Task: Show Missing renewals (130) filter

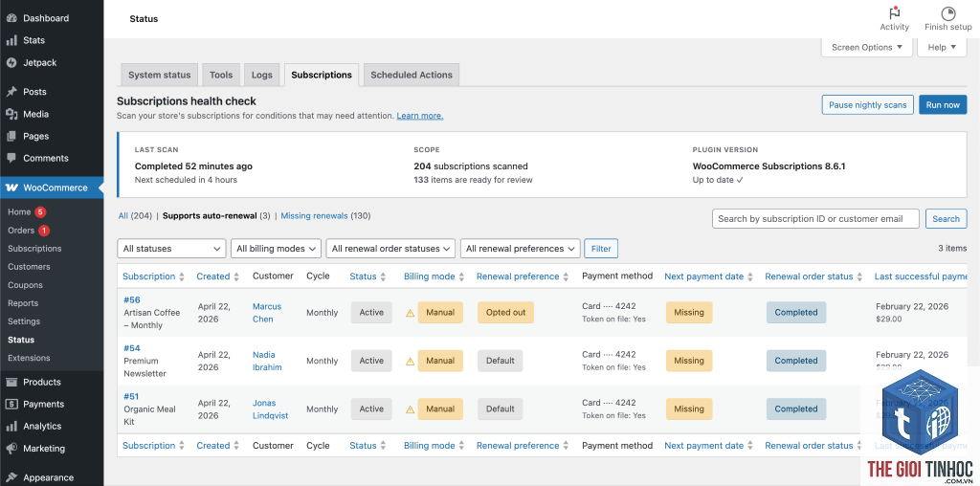Action: point(325,216)
